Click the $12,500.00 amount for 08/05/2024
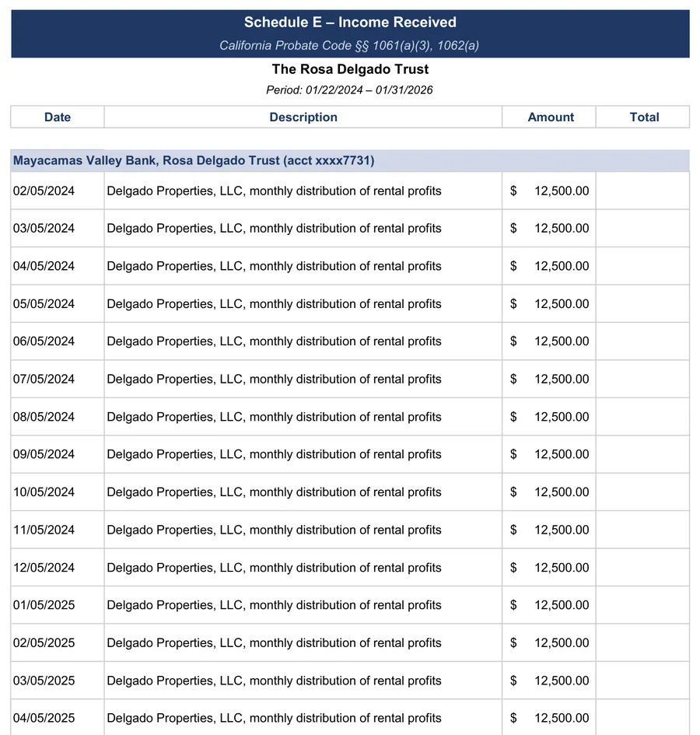 [549, 417]
